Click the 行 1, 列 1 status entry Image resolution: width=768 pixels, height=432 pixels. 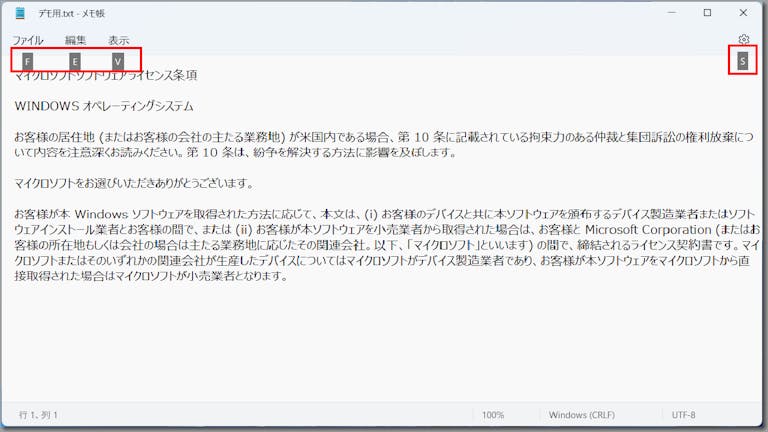pyautogui.click(x=38, y=415)
